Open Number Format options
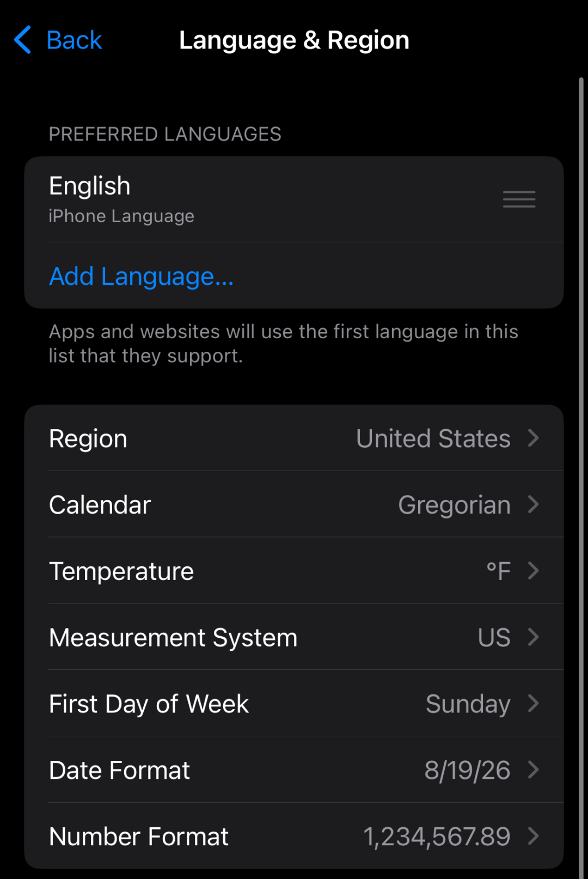Image resolution: width=588 pixels, height=879 pixels. pos(294,836)
